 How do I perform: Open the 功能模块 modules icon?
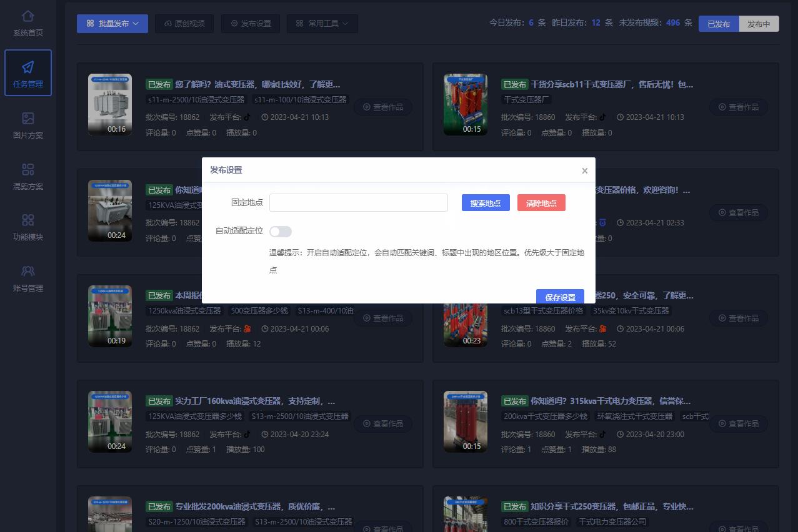pyautogui.click(x=27, y=220)
